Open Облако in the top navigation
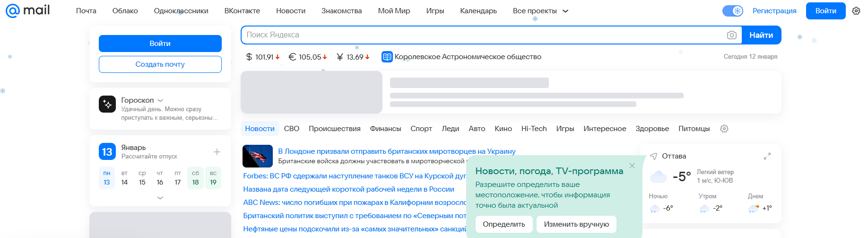This screenshot has width=868, height=238. click(x=125, y=11)
